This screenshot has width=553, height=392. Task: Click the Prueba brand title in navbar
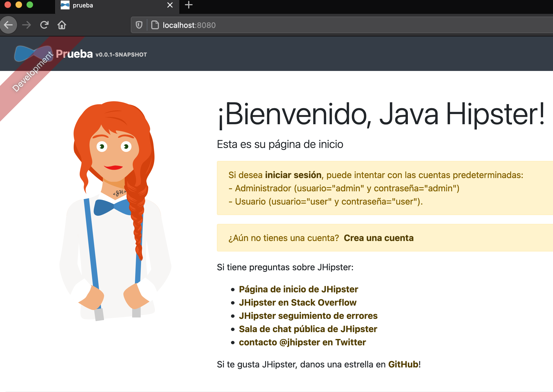(x=74, y=54)
